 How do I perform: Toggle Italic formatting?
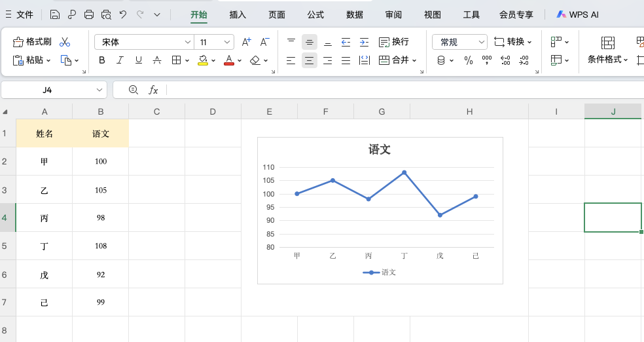click(120, 60)
